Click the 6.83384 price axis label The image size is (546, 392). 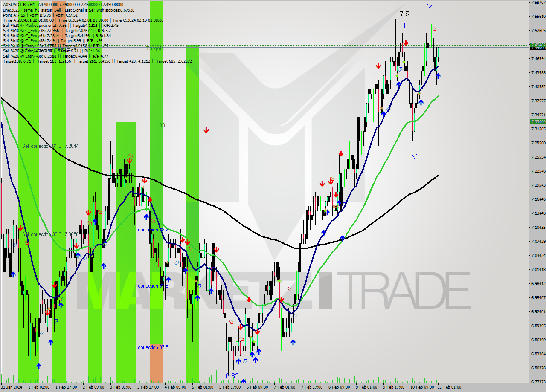coord(537,354)
